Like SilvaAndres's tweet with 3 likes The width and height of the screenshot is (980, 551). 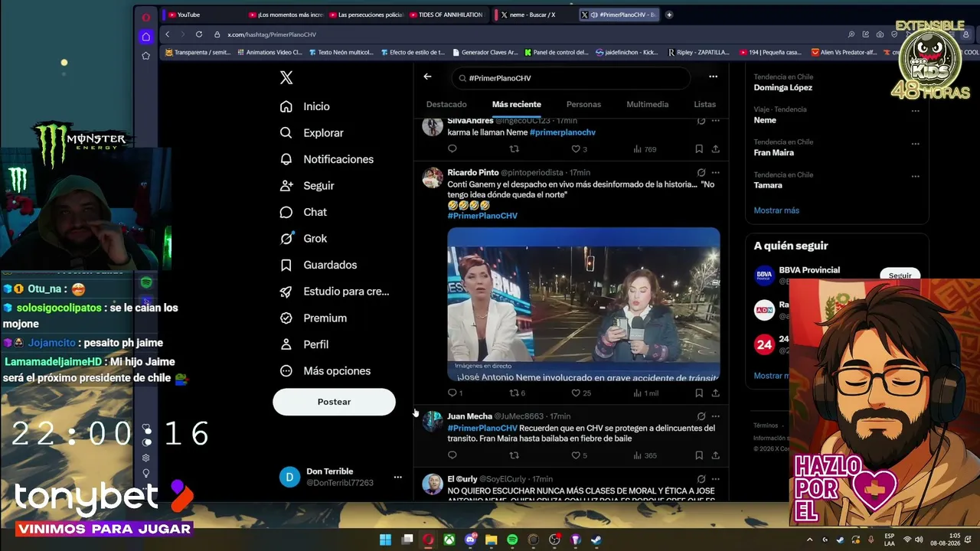point(580,149)
